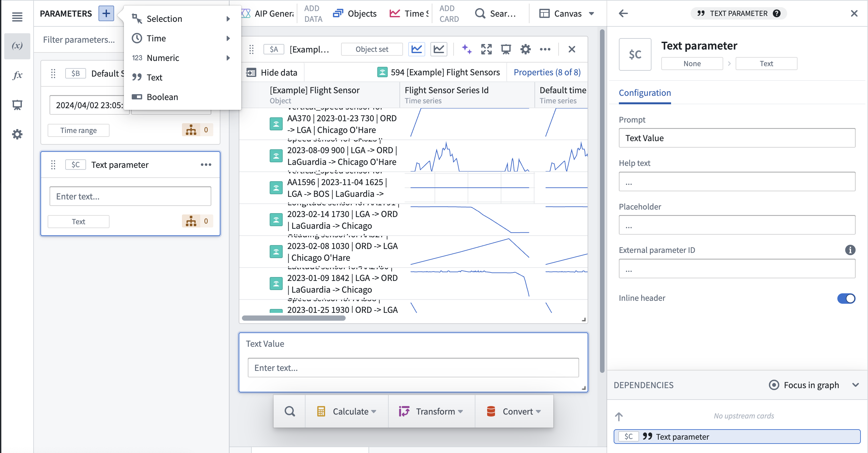Click Objects in the top toolbar
This screenshot has height=453, width=868.
(x=355, y=13)
